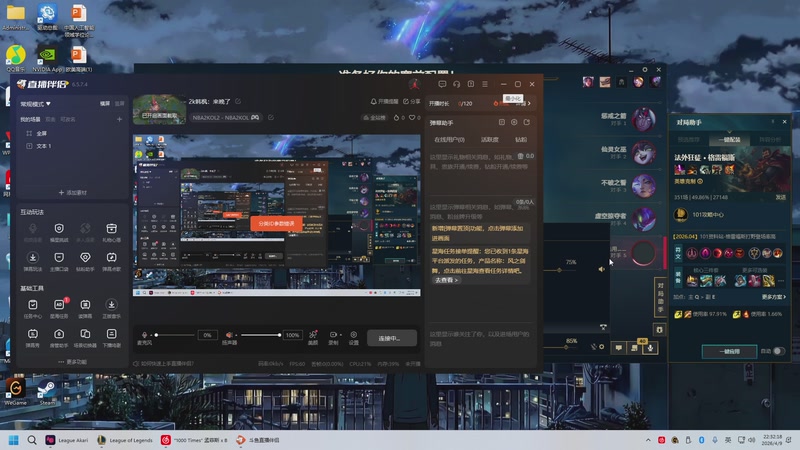
Task: Click the League client settings gear icon
Action: click(x=645, y=69)
